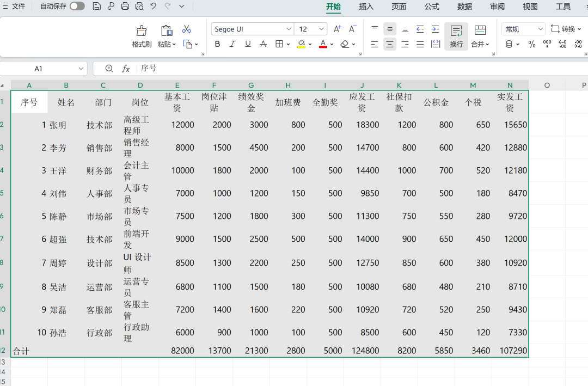588x386 pixels.
Task: Click the Save icon in the title bar
Action: pyautogui.click(x=97, y=7)
